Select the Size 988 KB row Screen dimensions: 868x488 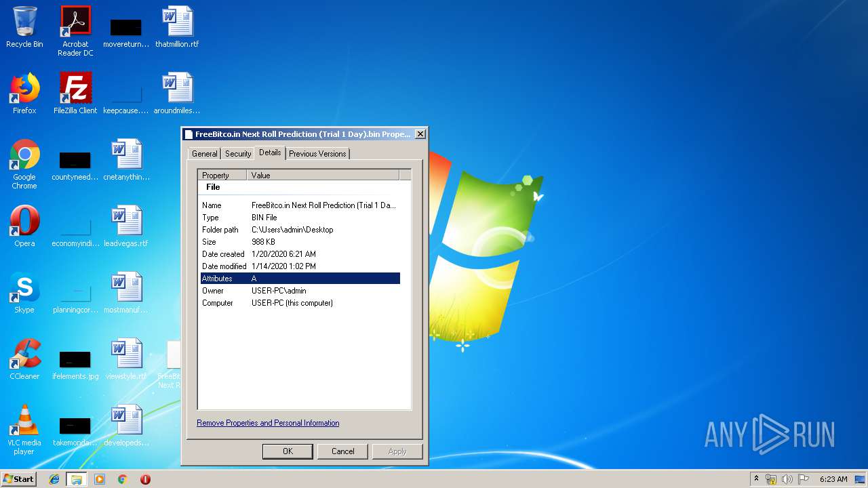[x=300, y=242]
